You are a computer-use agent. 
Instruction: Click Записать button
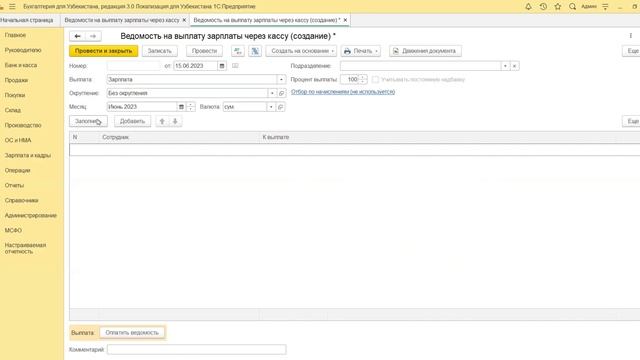coord(160,51)
